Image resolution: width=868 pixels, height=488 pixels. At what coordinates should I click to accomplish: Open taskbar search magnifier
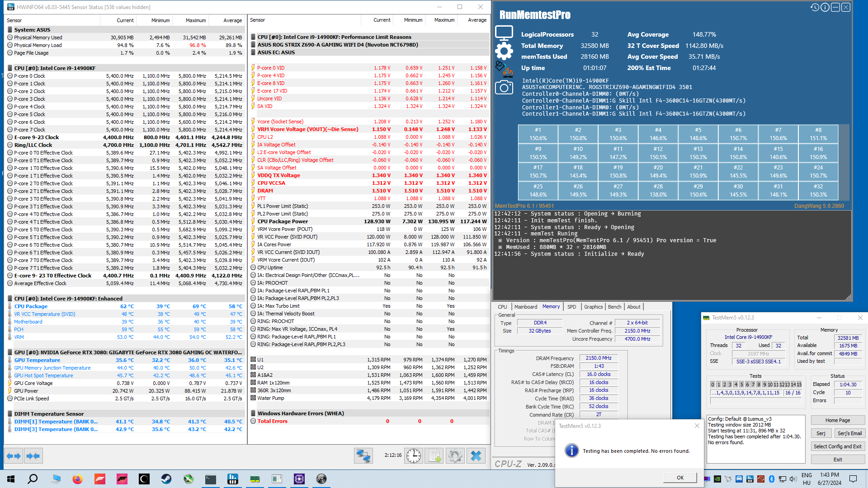(x=33, y=479)
